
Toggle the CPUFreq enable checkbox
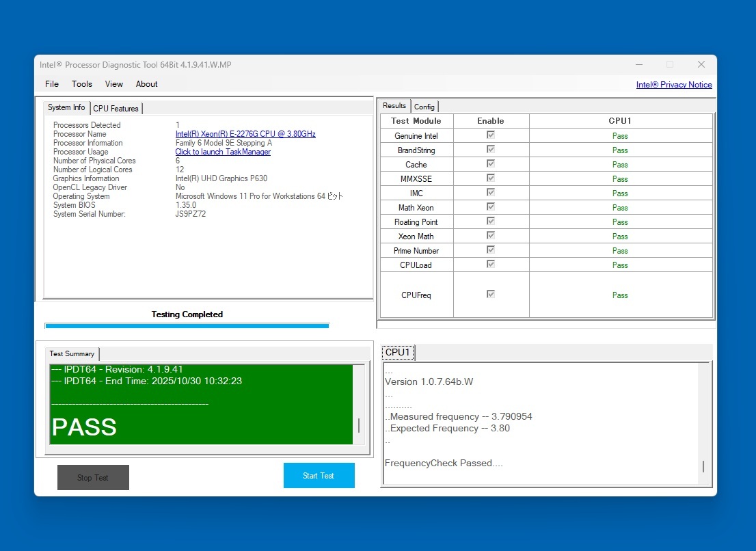(491, 295)
